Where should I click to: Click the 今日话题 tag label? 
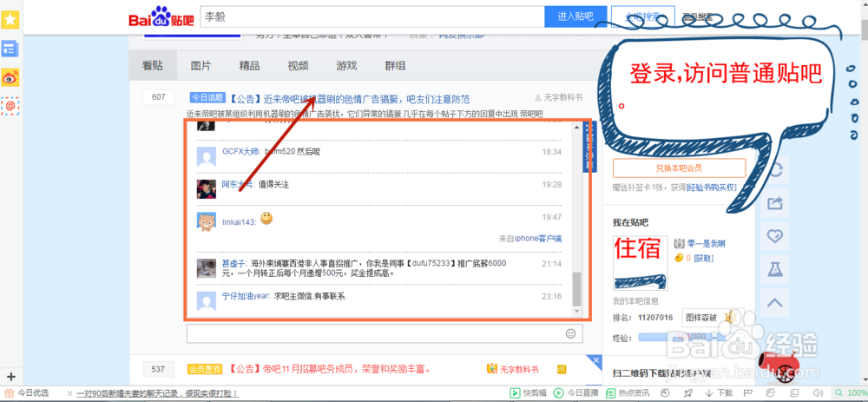coord(207,97)
